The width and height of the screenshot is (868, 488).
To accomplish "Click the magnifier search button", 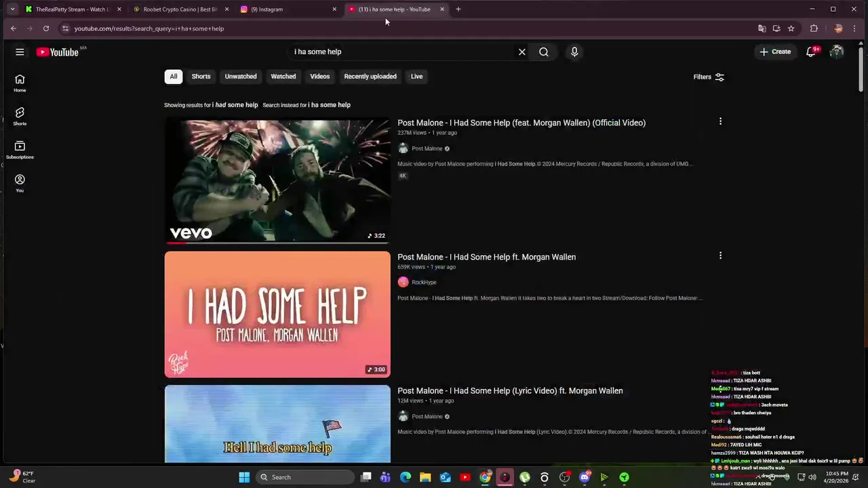I will point(544,52).
